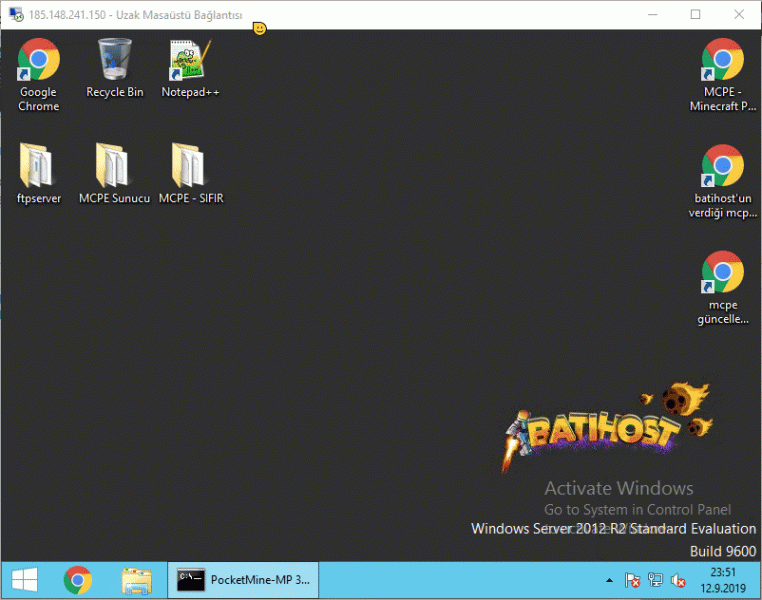Open the clock showing 23:51
762x600 pixels.
point(723,580)
